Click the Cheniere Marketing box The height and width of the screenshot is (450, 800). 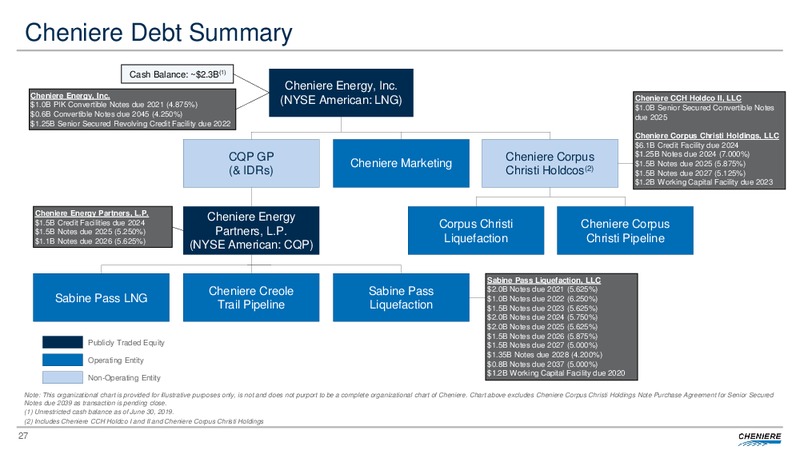pyautogui.click(x=401, y=163)
